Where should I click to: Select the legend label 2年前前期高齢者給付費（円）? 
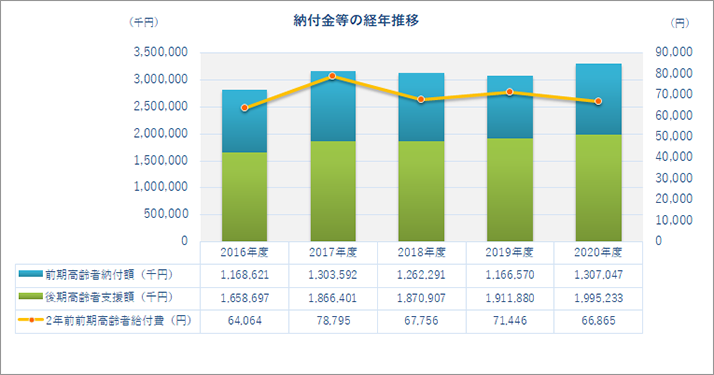coord(118,320)
